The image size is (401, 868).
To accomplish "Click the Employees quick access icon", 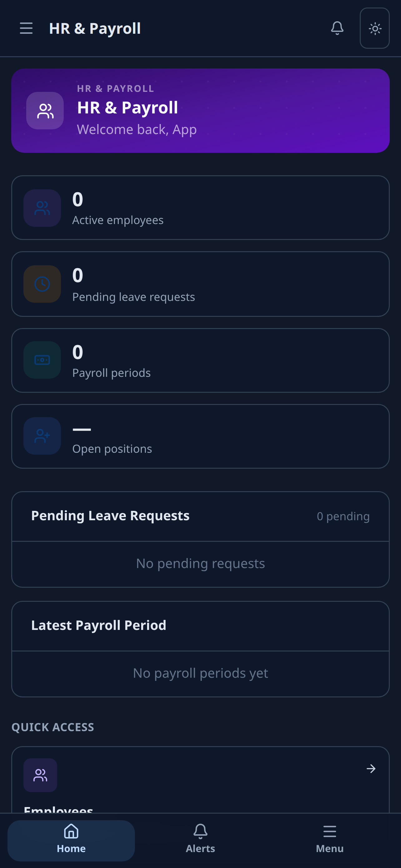I will point(40,775).
